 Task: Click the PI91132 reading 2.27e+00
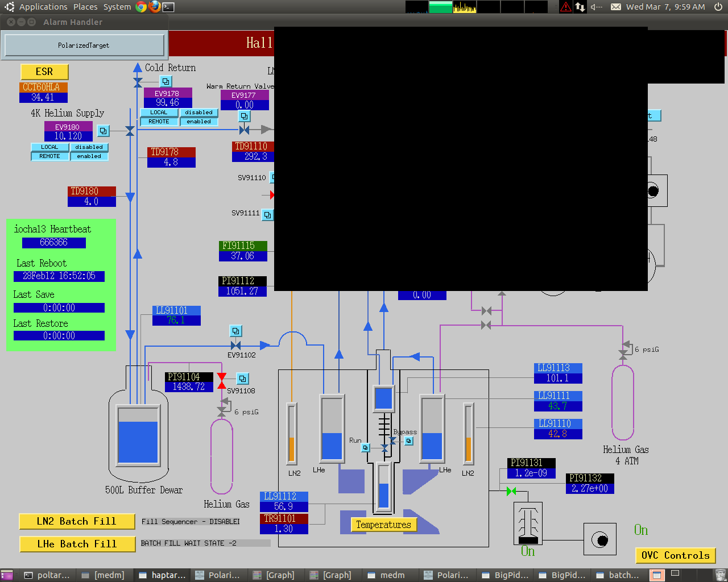(x=590, y=488)
